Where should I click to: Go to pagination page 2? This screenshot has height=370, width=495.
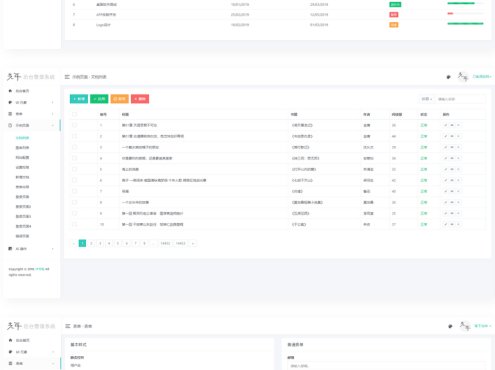tap(91, 243)
